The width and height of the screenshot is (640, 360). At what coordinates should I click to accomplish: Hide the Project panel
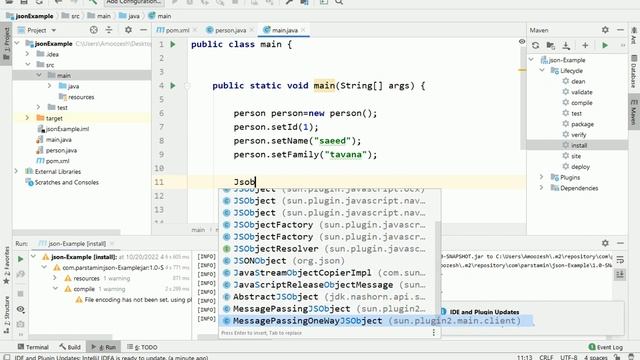pyautogui.click(x=143, y=30)
